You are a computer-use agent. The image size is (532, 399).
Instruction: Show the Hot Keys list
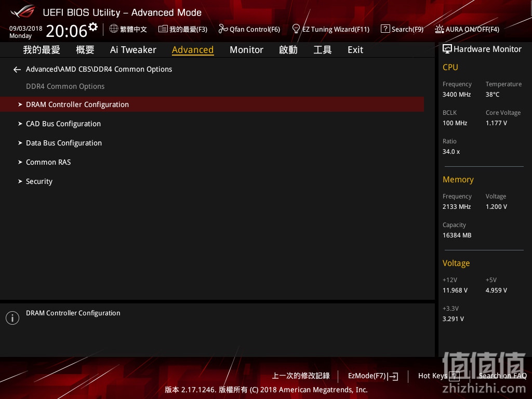pos(433,376)
